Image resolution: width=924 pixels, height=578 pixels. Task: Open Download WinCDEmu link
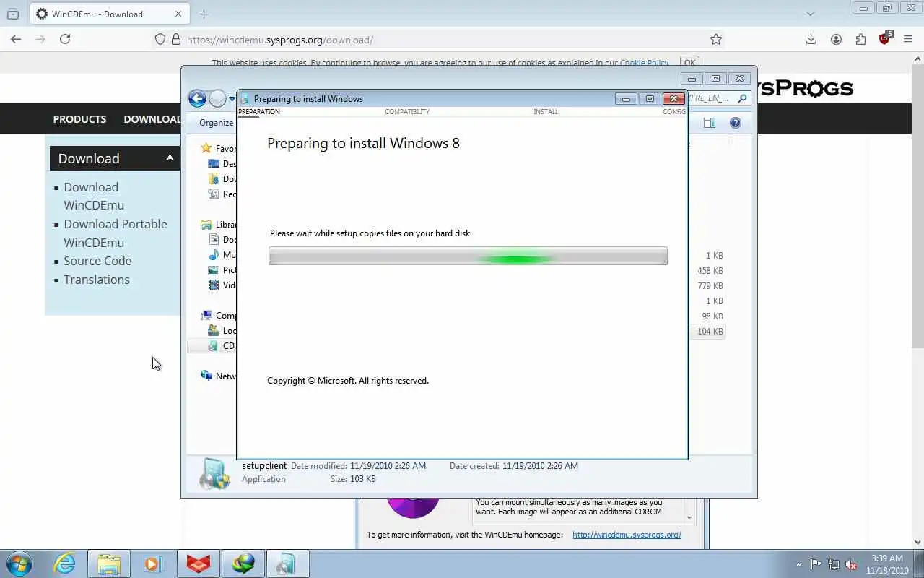coord(94,196)
